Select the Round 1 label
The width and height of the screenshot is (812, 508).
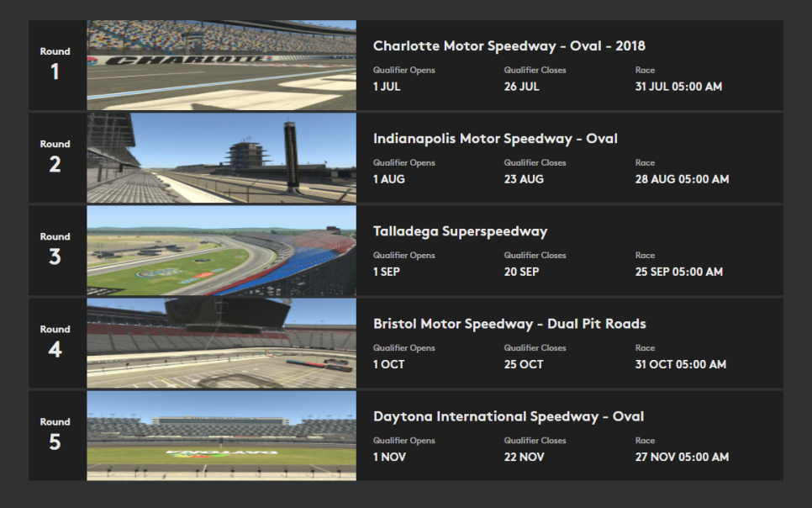tap(55, 63)
